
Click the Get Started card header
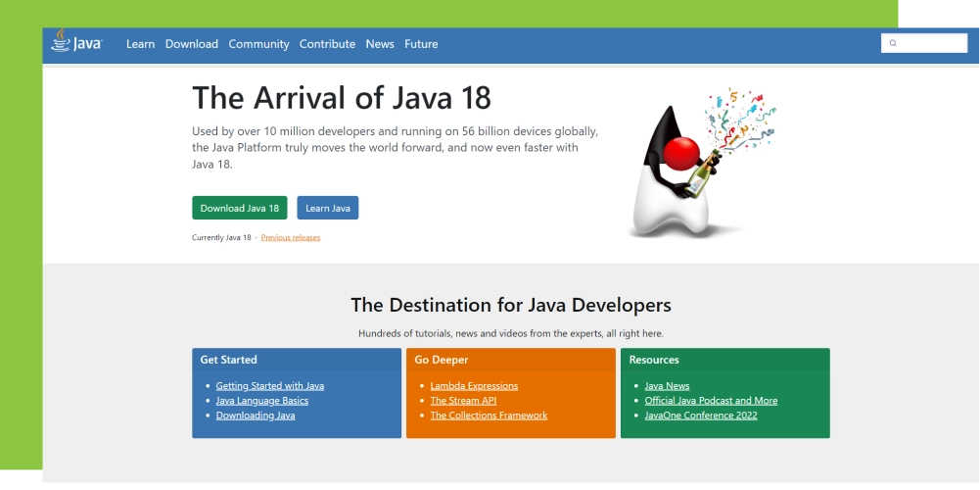(297, 360)
